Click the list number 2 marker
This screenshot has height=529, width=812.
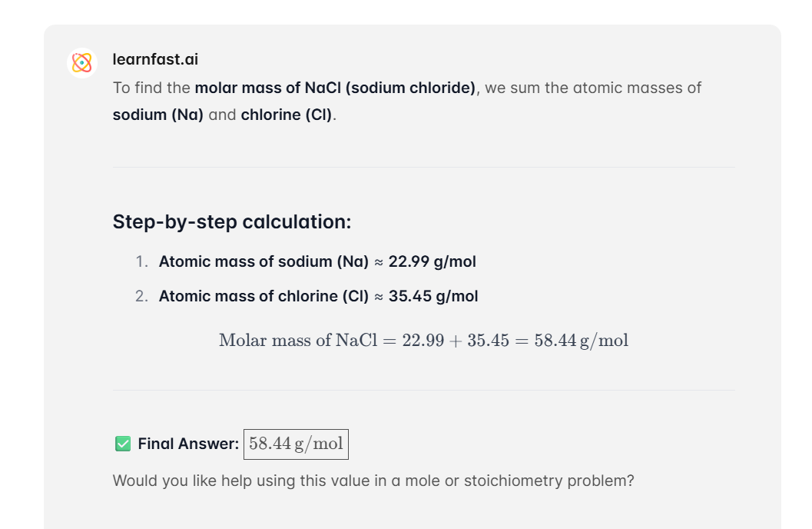[x=141, y=296]
